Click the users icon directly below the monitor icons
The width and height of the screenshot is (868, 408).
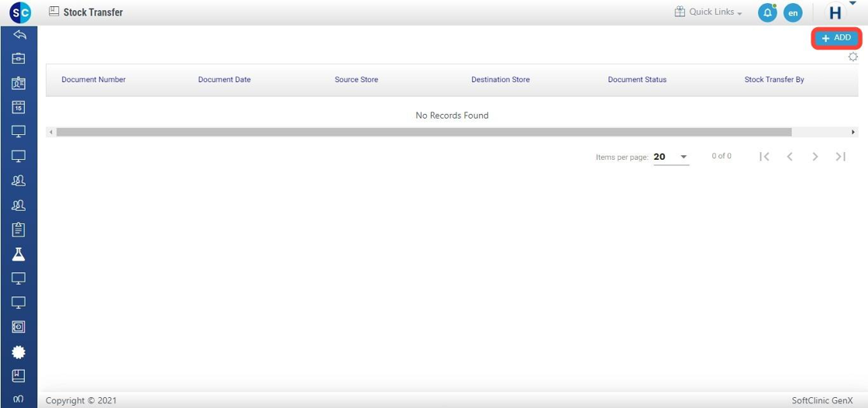19,181
